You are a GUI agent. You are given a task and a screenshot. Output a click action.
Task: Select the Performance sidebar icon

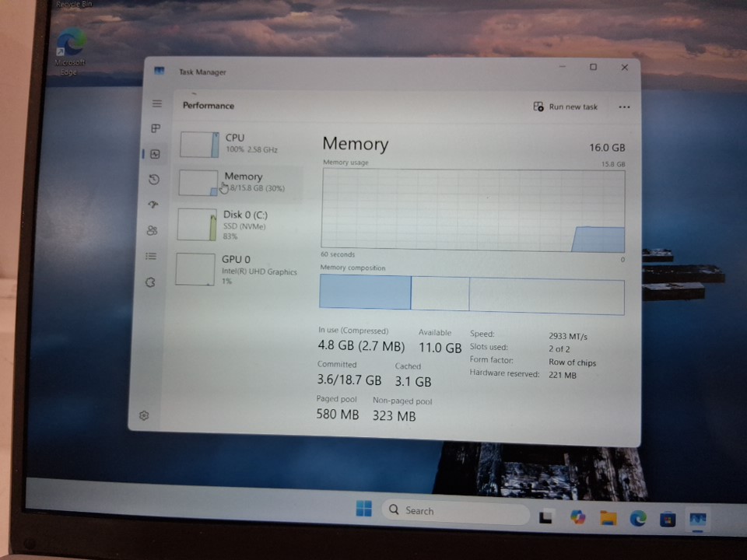point(155,154)
